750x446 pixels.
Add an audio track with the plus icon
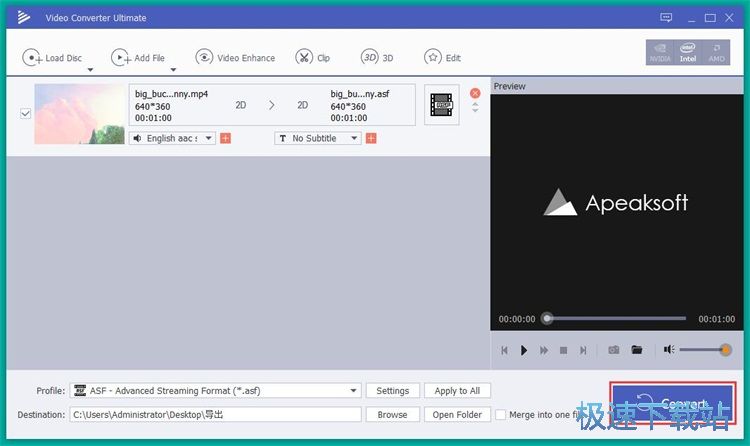pyautogui.click(x=225, y=138)
